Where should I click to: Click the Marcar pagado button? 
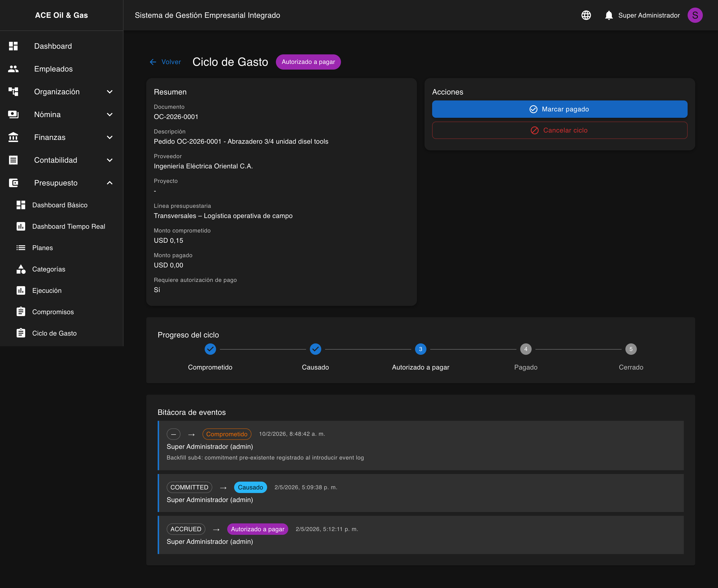click(x=559, y=109)
